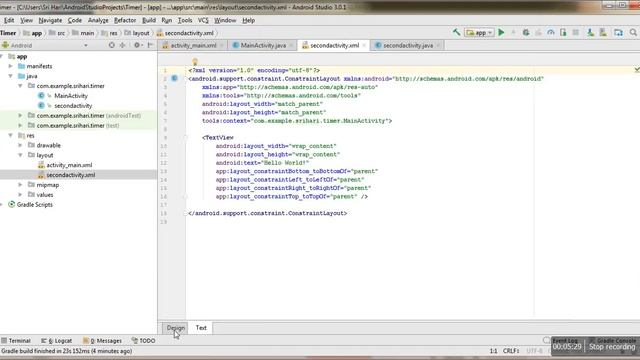
Task: Click the 1:1 cursor position indicator
Action: [493, 351]
